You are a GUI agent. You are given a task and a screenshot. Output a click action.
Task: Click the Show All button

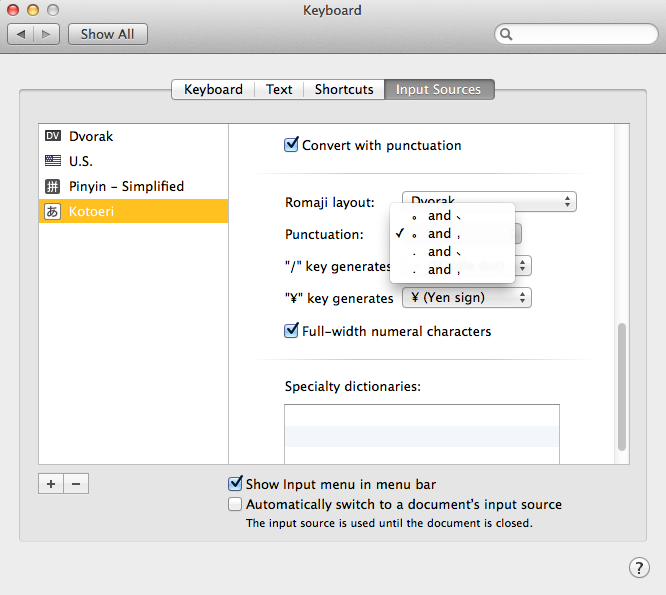click(107, 34)
